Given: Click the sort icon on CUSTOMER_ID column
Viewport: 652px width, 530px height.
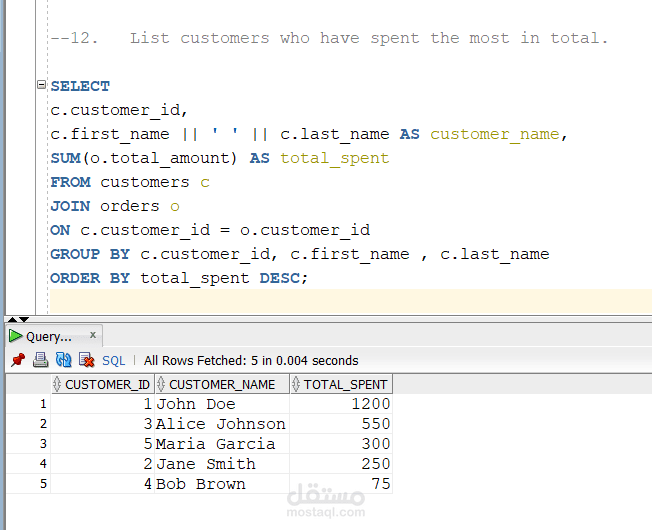Looking at the screenshot, I should click(58, 384).
